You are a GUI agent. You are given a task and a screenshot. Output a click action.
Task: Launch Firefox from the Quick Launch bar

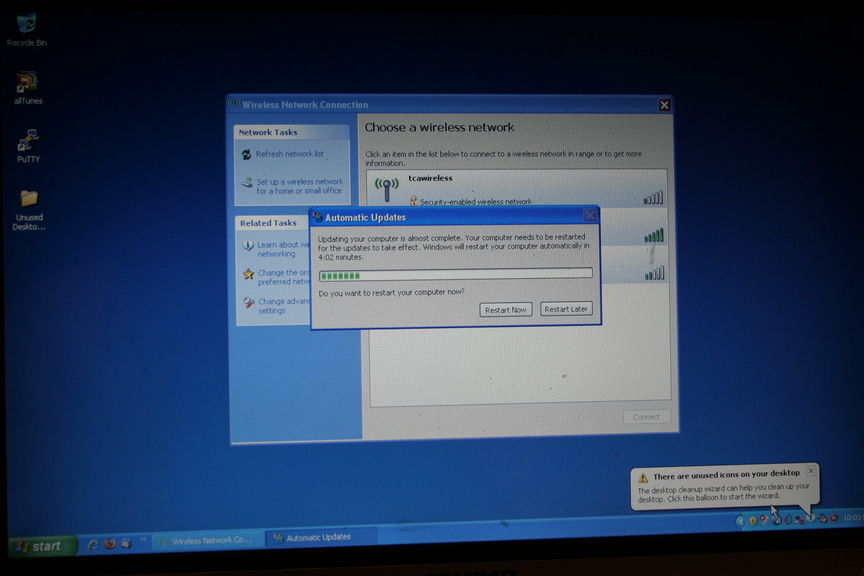tap(110, 543)
